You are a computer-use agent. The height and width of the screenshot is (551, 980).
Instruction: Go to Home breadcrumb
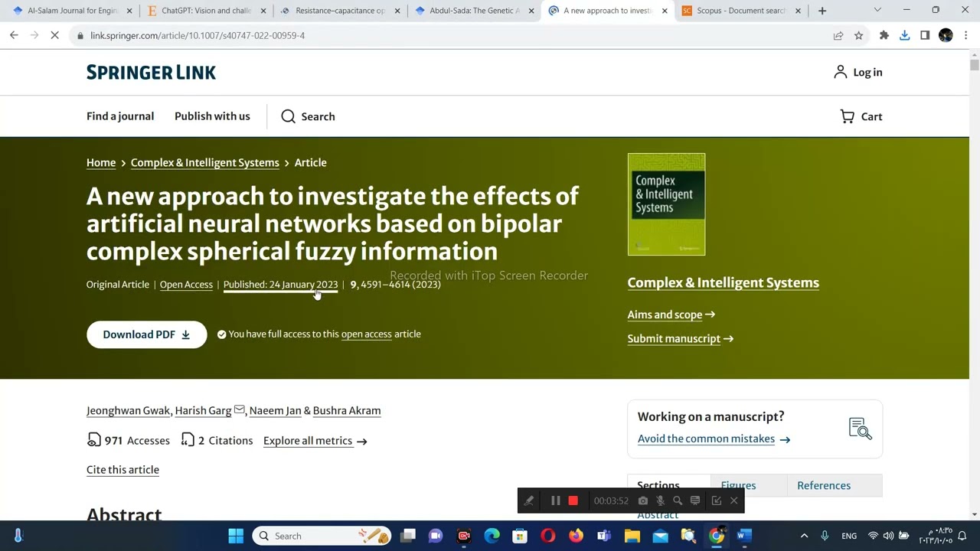101,162
